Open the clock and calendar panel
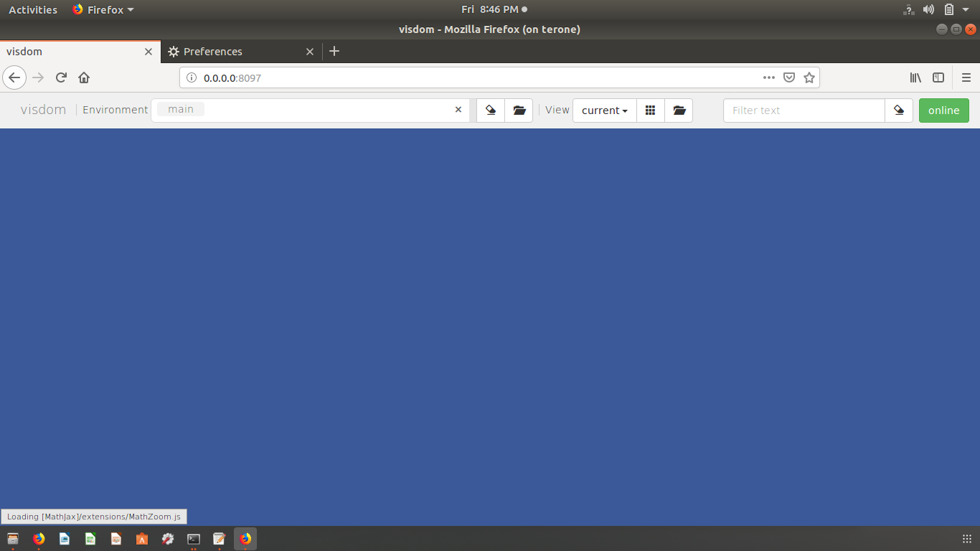This screenshot has width=980, height=551. [494, 9]
